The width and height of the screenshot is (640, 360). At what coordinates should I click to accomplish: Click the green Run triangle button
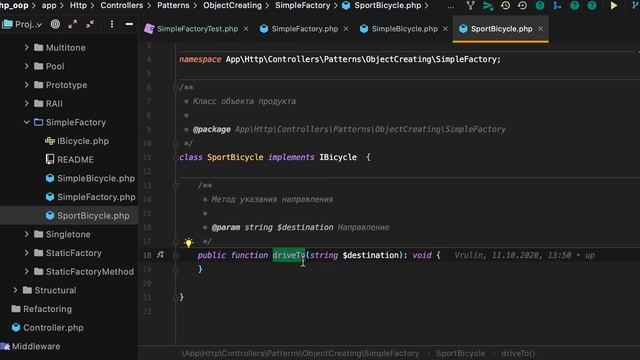[613, 6]
